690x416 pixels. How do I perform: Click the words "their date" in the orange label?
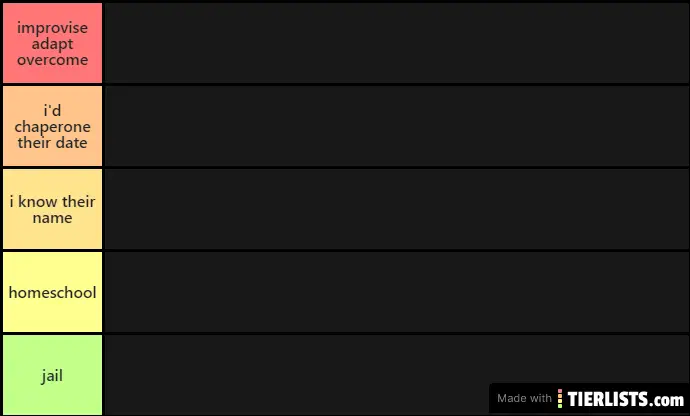tap(52, 143)
